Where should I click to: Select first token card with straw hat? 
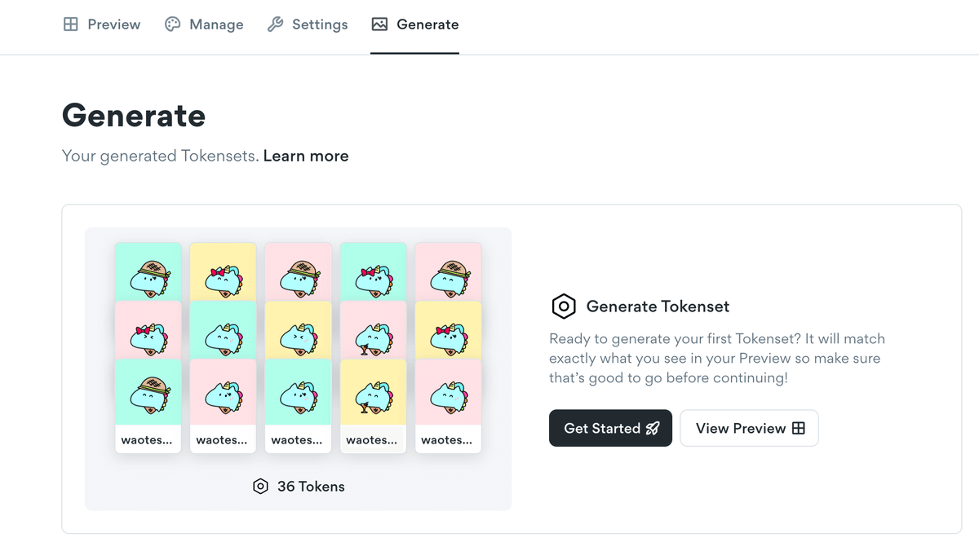[x=148, y=273]
